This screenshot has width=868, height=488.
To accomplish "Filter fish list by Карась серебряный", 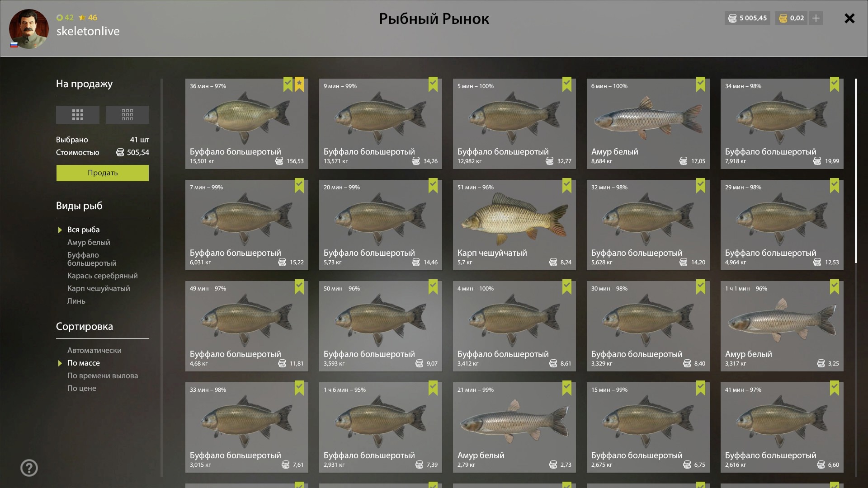I will point(103,276).
